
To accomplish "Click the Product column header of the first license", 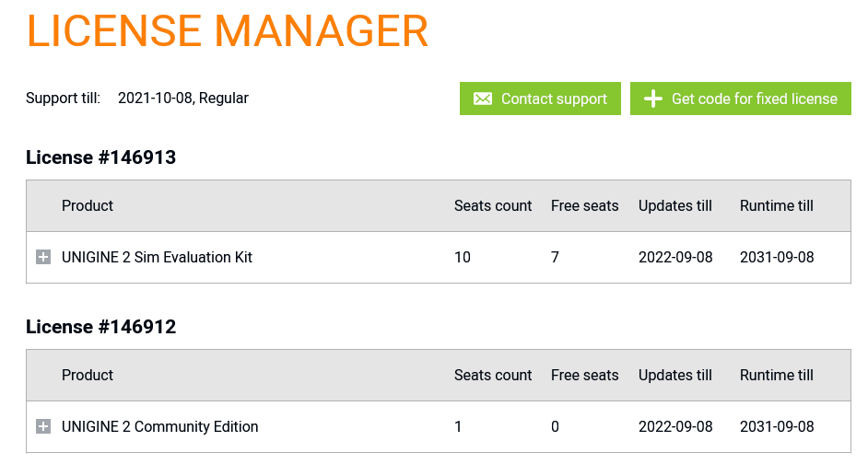I will pyautogui.click(x=88, y=205).
